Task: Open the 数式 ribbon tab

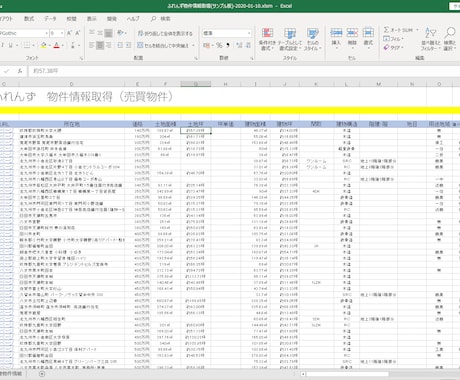Action: point(29,19)
